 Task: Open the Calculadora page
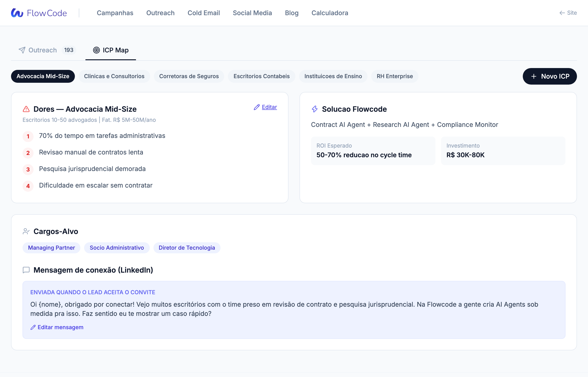[x=330, y=13]
